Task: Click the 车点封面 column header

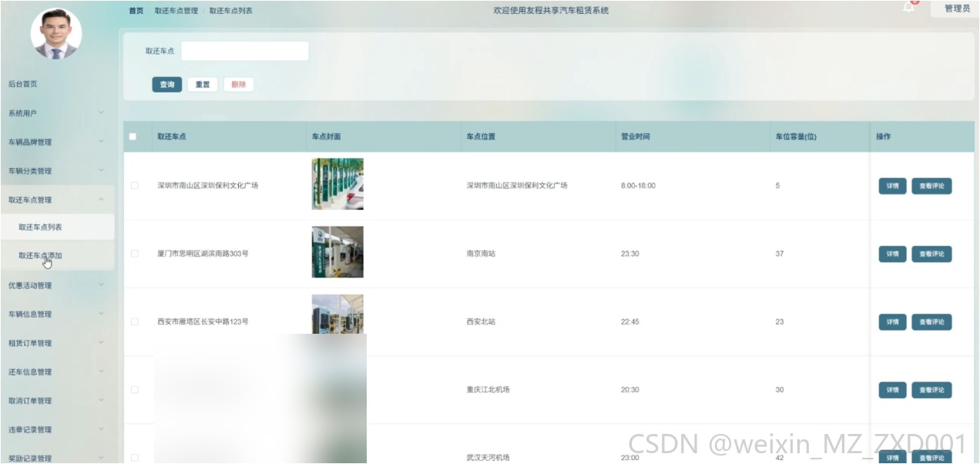Action: 327,136
